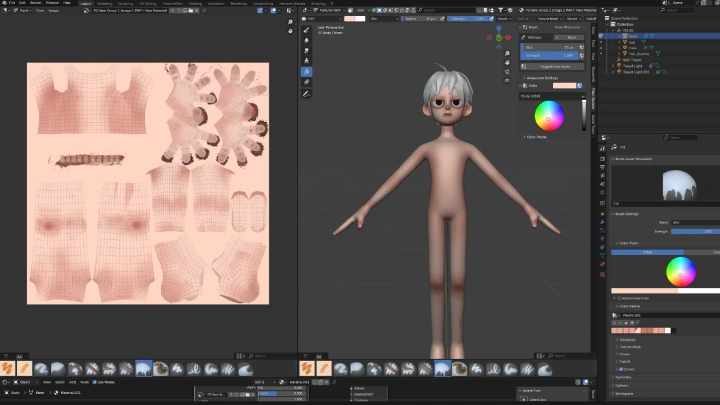Toggle the Randomize Color checkbox

(621, 297)
